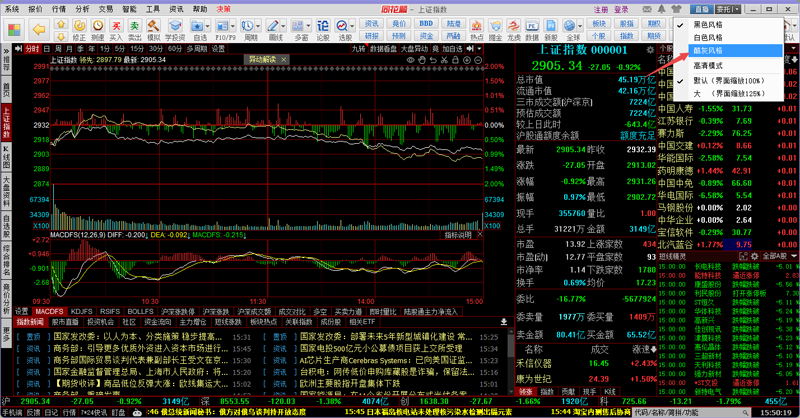Image resolution: width=800 pixels, height=418 pixels.
Task: Click the download icon in news panel
Action: click(x=504, y=322)
